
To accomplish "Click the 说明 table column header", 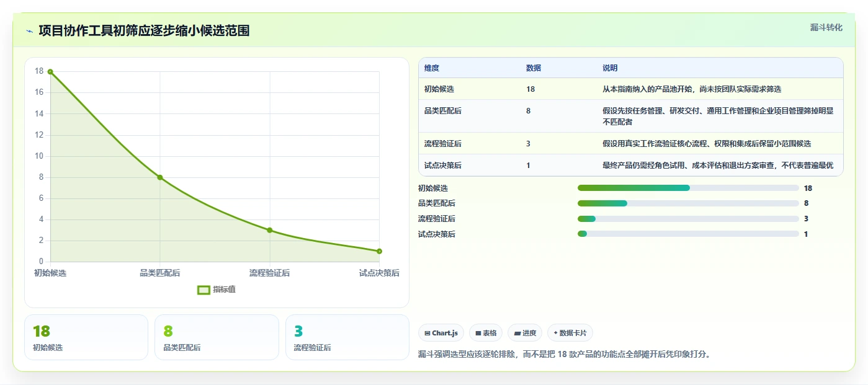I will coord(610,68).
